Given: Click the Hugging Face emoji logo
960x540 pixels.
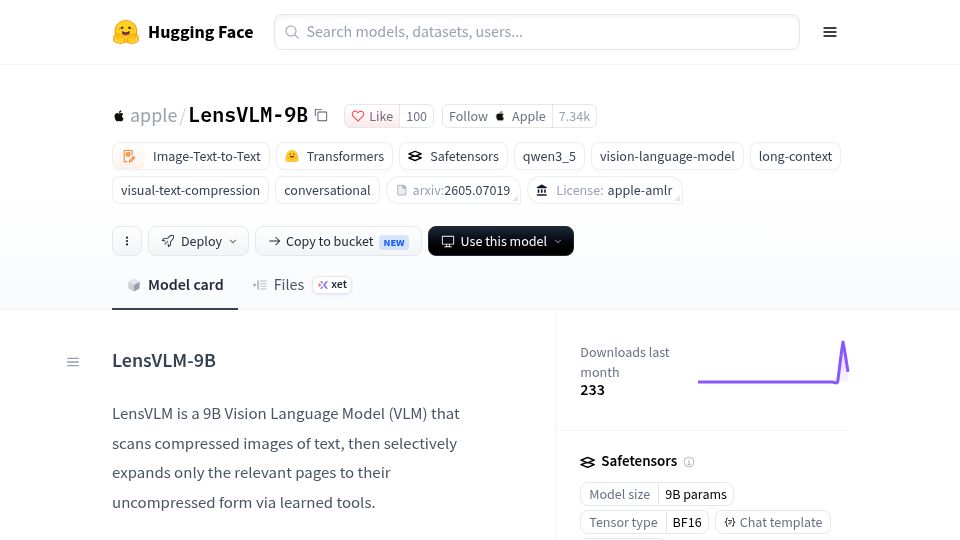Looking at the screenshot, I should tap(126, 32).
